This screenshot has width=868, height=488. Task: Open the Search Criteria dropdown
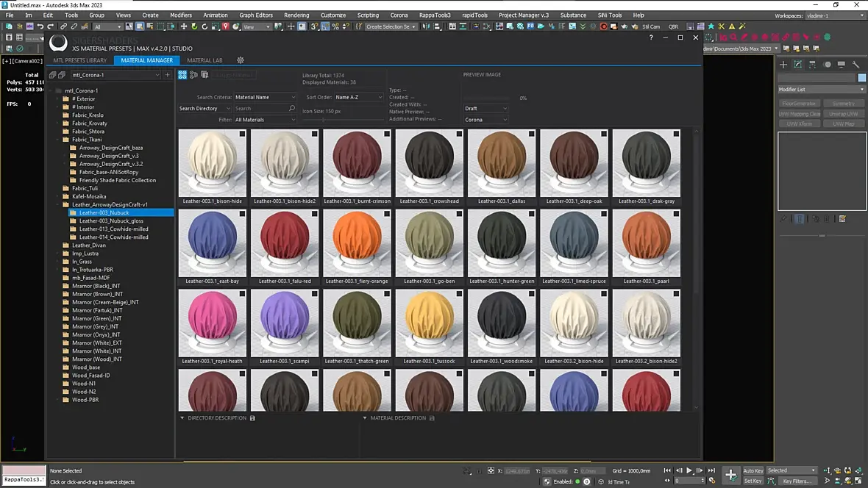click(265, 97)
